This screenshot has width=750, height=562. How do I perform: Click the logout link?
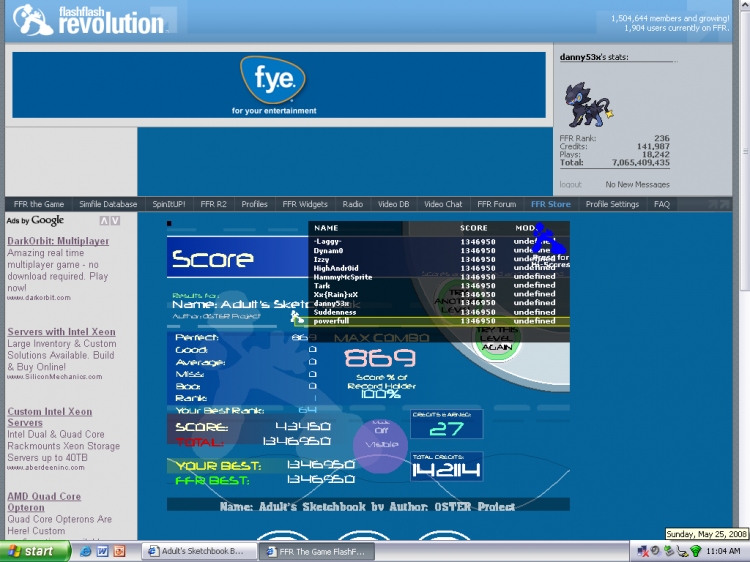[x=571, y=185]
